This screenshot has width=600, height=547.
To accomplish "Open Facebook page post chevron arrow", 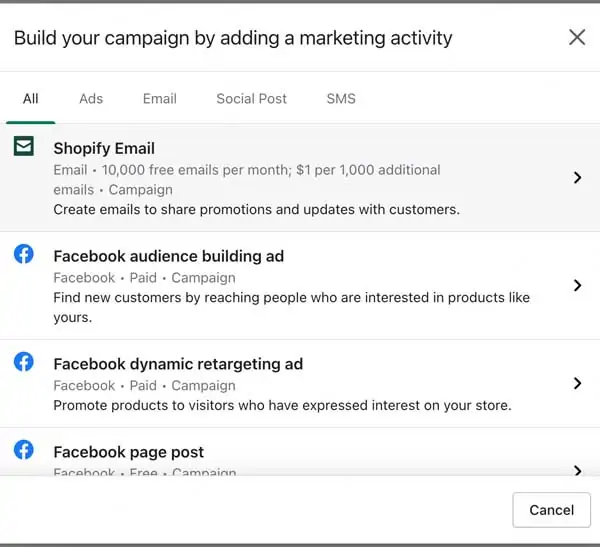I will click(x=577, y=470).
